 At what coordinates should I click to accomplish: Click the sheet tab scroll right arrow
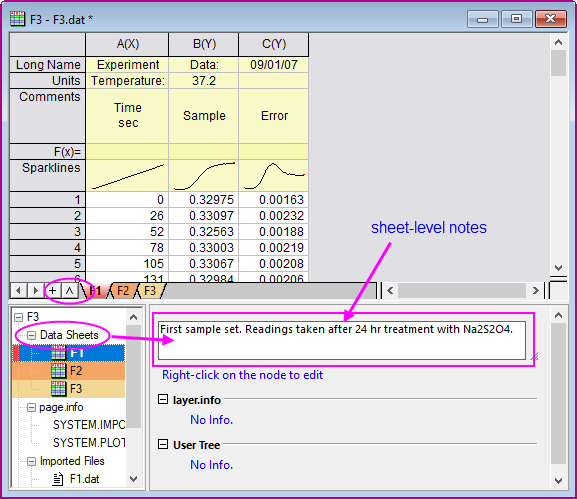pos(35,291)
